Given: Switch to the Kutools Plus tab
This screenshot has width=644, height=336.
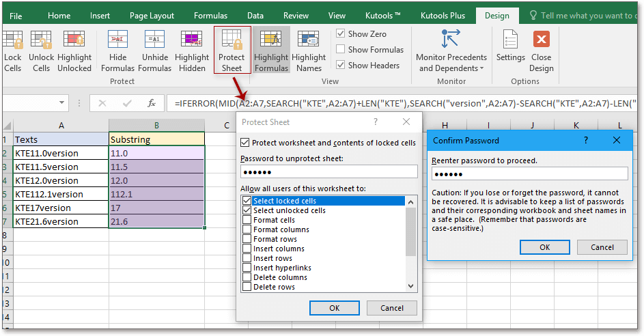Looking at the screenshot, I should (443, 16).
